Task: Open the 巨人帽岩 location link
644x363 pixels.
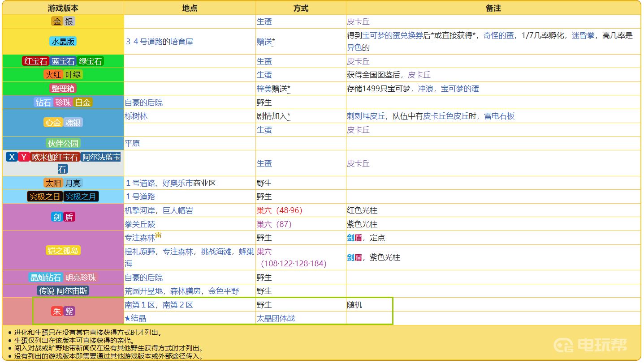Action: [178, 210]
